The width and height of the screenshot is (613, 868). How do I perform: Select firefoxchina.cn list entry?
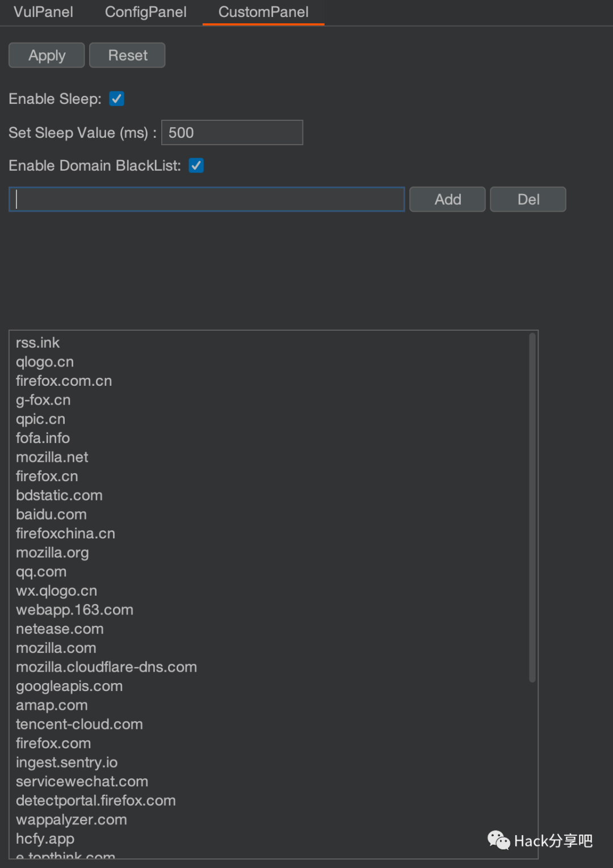coord(65,534)
